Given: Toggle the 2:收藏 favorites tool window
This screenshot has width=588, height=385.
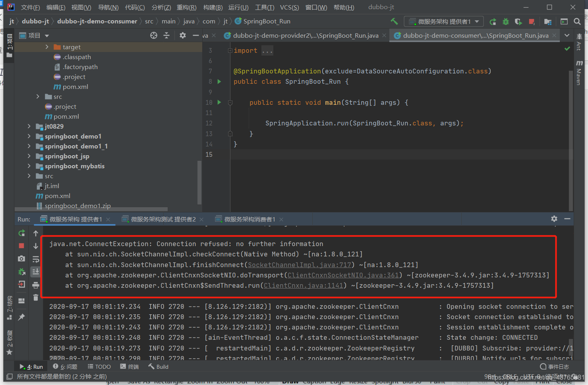Looking at the screenshot, I should point(10,342).
